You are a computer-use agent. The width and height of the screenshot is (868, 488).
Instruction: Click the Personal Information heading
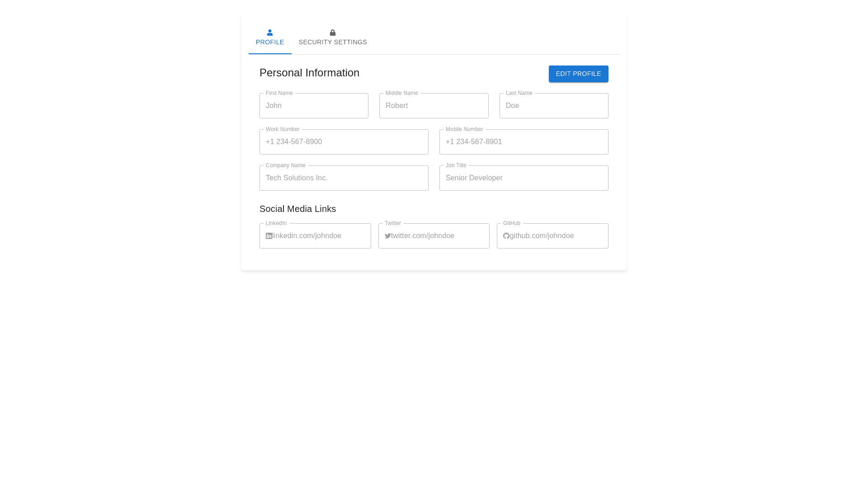[309, 73]
